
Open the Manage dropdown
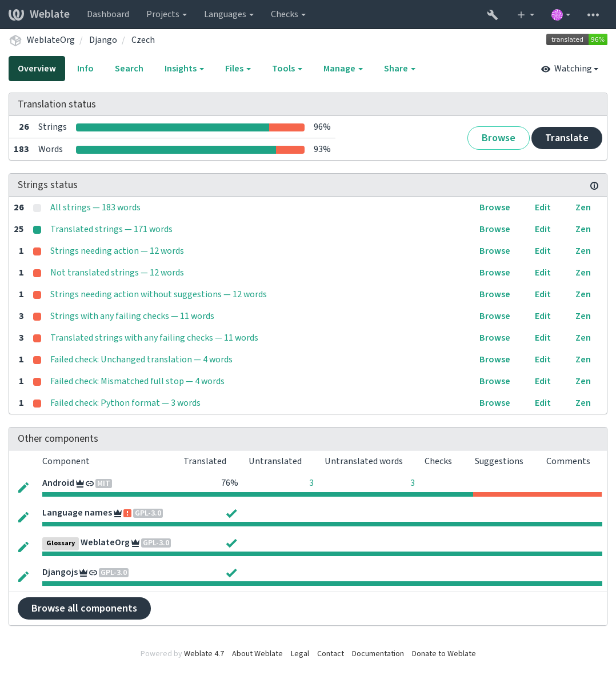tap(343, 69)
